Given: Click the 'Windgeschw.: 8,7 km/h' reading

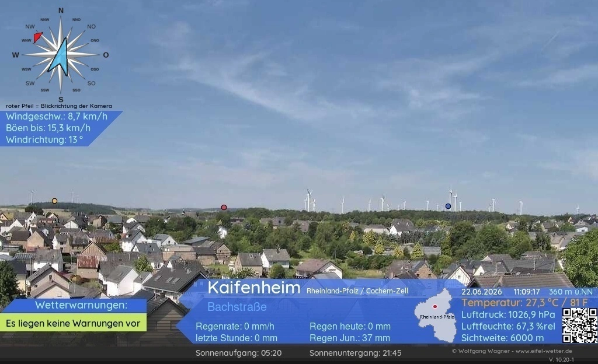Looking at the screenshot, I should [x=57, y=116].
